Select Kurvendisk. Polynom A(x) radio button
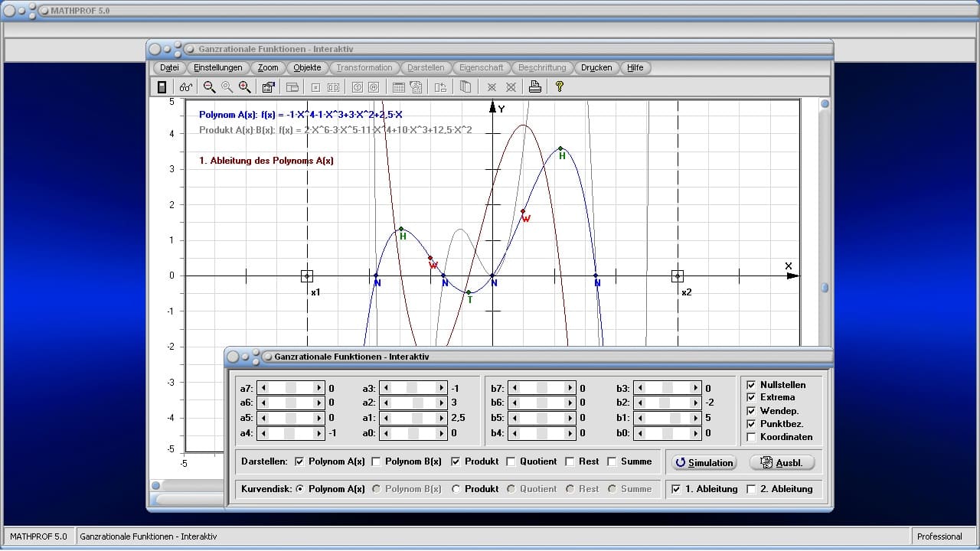This screenshot has height=551, width=980. click(299, 489)
